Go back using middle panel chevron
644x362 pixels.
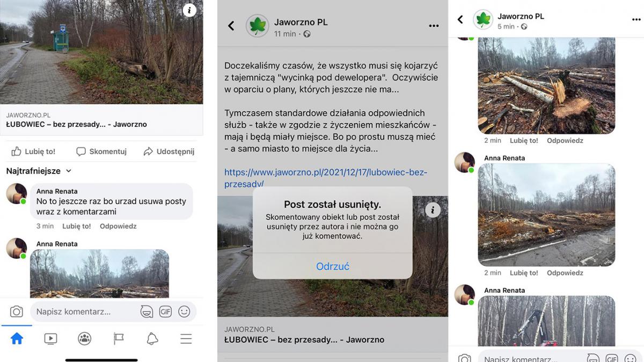click(231, 26)
